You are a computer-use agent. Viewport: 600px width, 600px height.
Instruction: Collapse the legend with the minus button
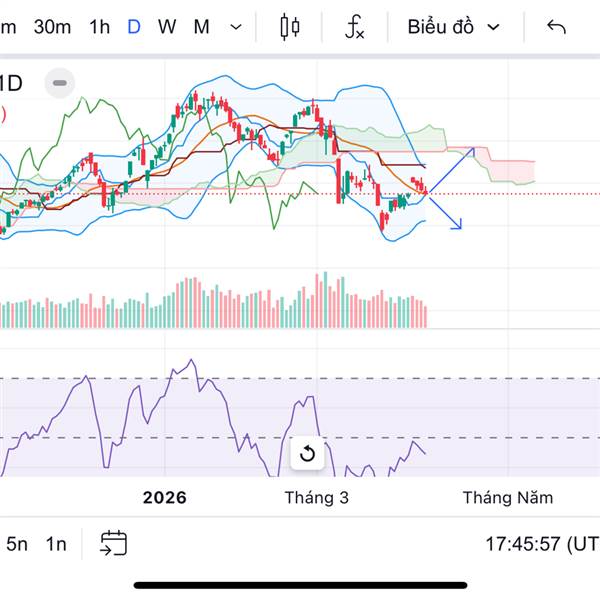pyautogui.click(x=60, y=83)
